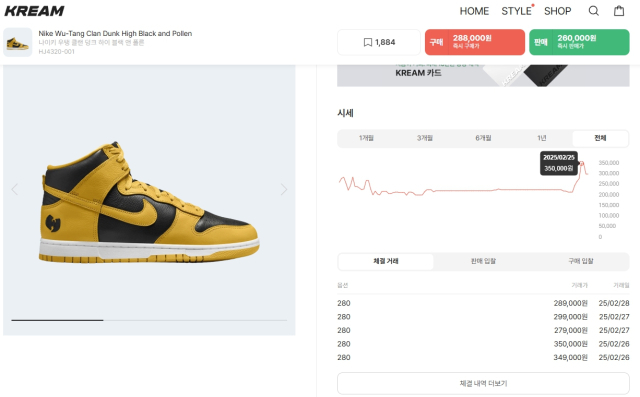This screenshot has width=640, height=397.
Task: Select the 6개월 price range
Action: pos(483,138)
